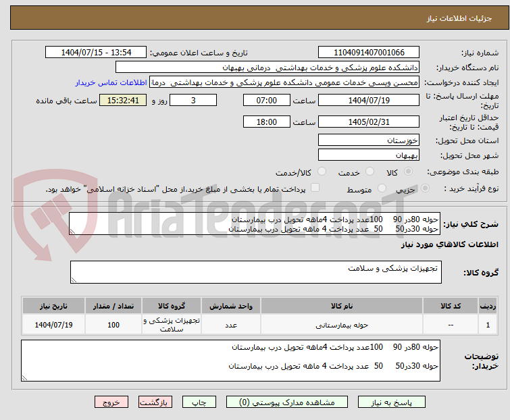Image resolution: width=510 pixels, height=420 pixels.
Task: Select the متوسط purchase type radio
Action: coord(382,188)
